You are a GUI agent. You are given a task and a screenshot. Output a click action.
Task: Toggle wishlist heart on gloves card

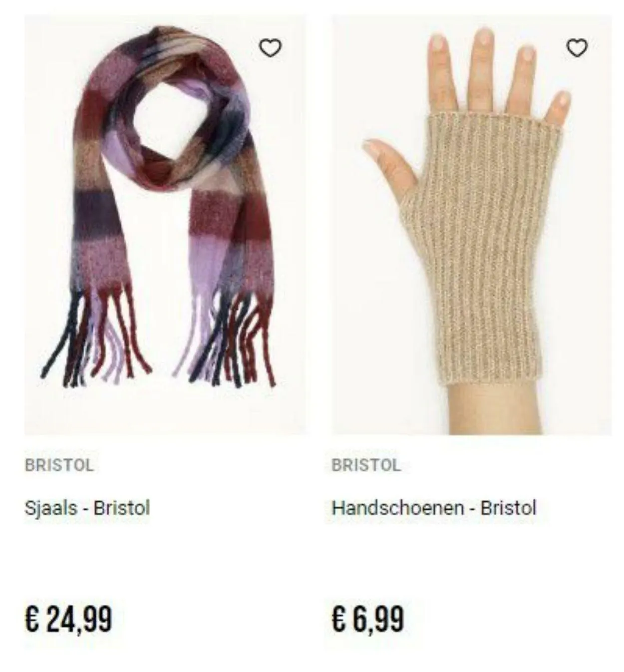(x=577, y=48)
